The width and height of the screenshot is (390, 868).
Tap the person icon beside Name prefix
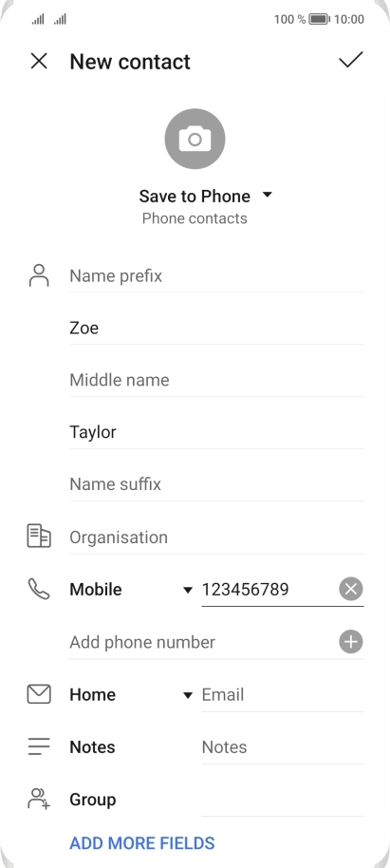[x=39, y=275]
